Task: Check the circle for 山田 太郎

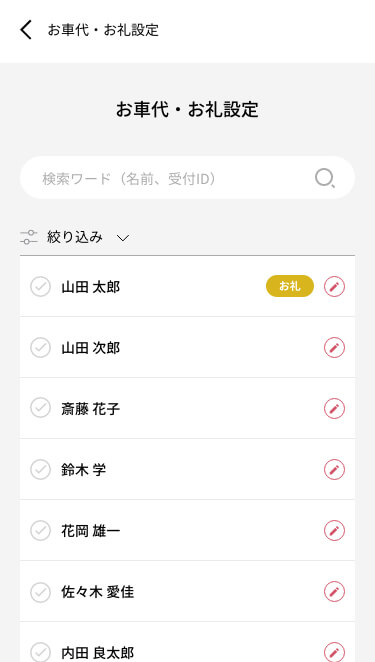Action: 41,287
